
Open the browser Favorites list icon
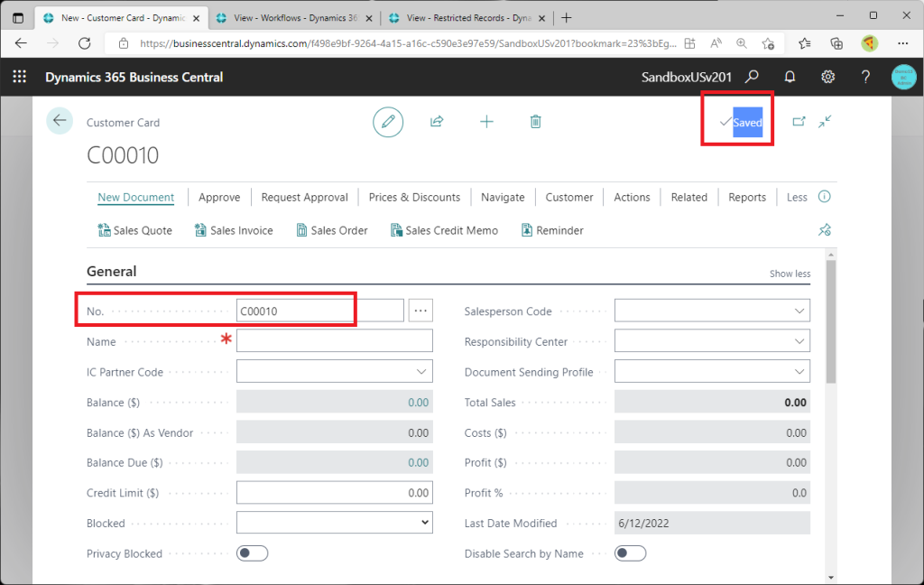(x=804, y=43)
